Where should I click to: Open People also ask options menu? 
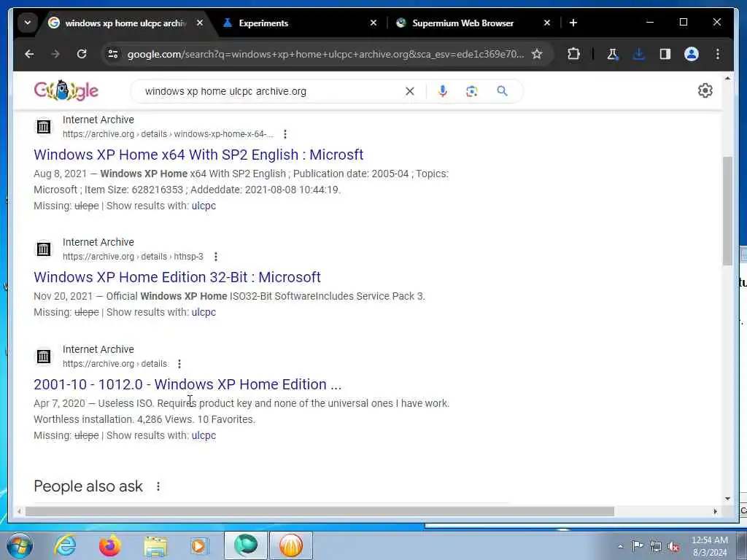click(x=158, y=486)
